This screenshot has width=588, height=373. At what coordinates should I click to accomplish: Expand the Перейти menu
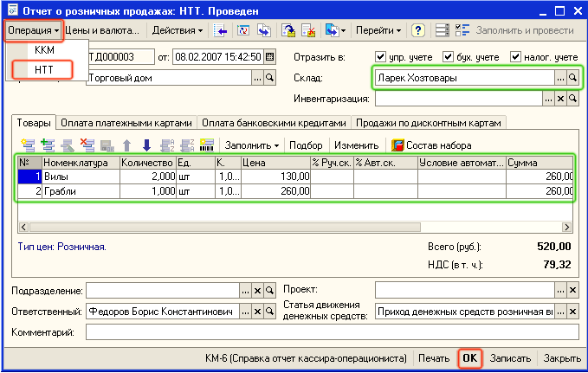pyautogui.click(x=378, y=30)
